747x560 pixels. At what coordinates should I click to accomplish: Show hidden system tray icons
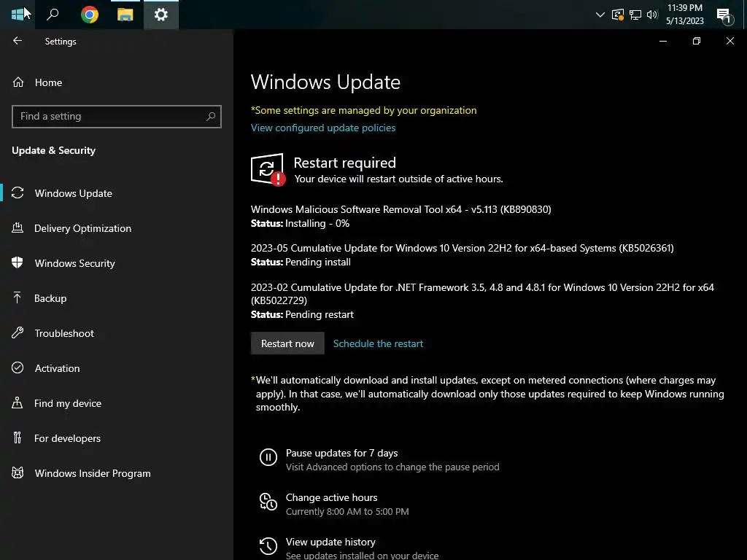pyautogui.click(x=600, y=15)
